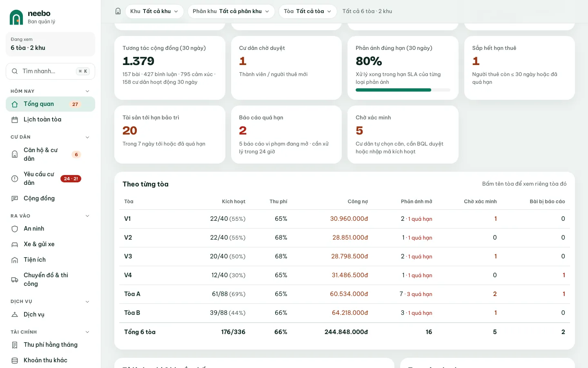
Task: Click the Chuyển đồ & thi công truck icon
Action: [x=15, y=280]
